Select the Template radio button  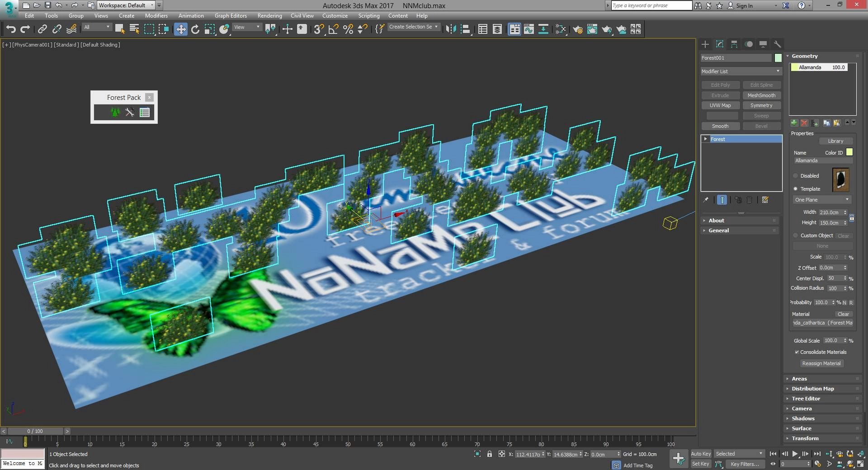[x=796, y=189]
